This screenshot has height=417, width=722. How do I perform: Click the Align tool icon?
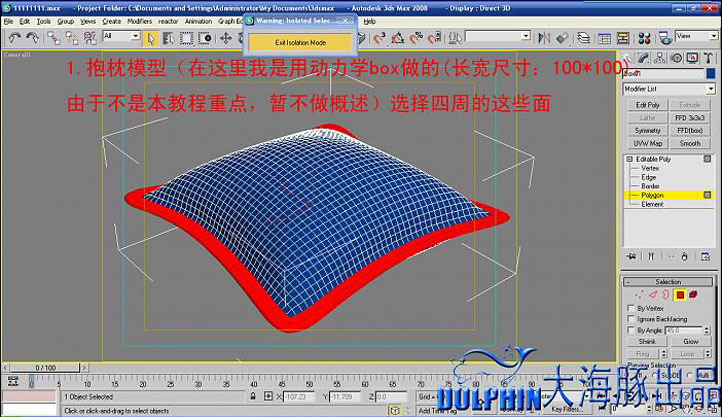tap(562, 38)
